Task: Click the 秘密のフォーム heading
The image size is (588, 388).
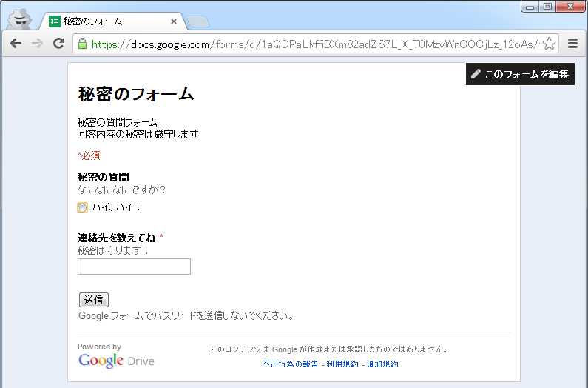Action: coord(136,94)
